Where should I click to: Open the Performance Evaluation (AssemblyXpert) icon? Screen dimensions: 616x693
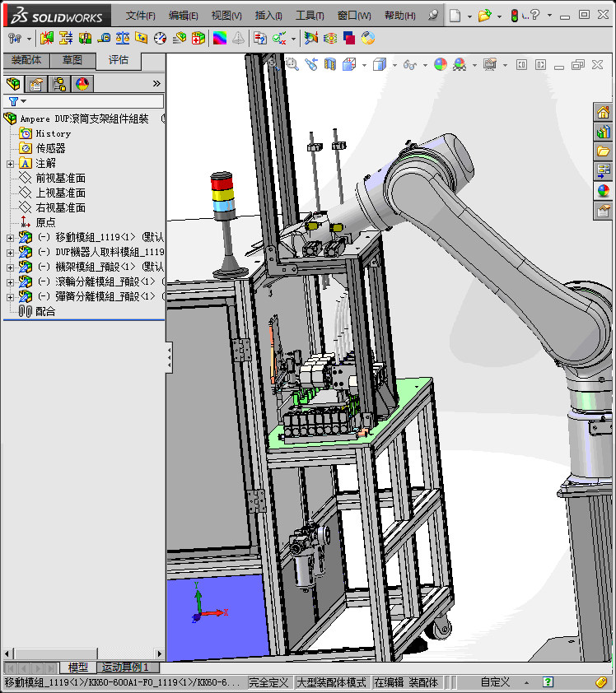[x=198, y=39]
